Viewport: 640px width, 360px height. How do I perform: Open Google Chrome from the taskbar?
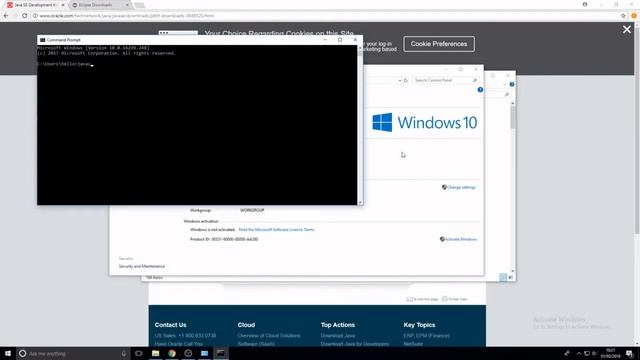(172, 353)
